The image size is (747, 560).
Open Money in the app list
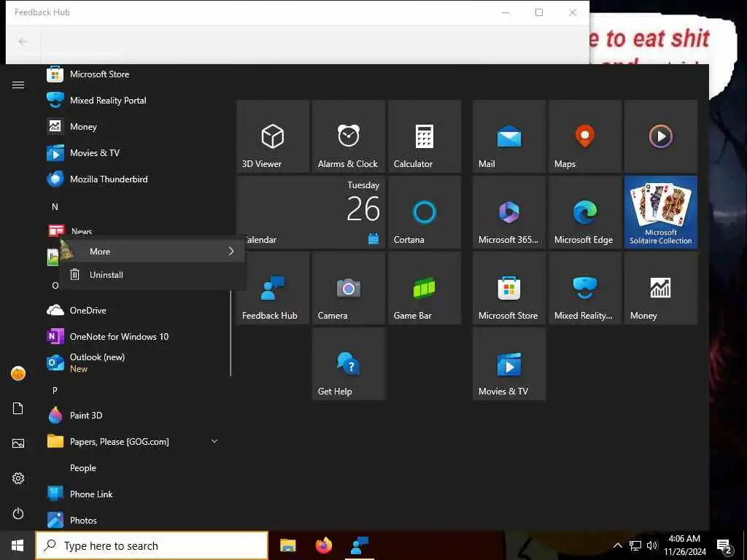[133, 127]
